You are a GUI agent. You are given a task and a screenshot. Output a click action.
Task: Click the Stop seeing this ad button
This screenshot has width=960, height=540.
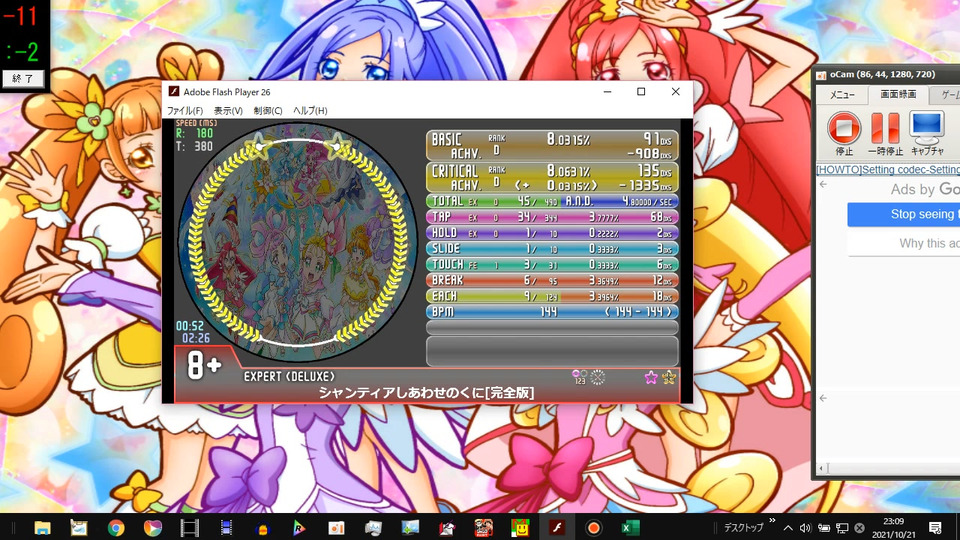click(904, 214)
